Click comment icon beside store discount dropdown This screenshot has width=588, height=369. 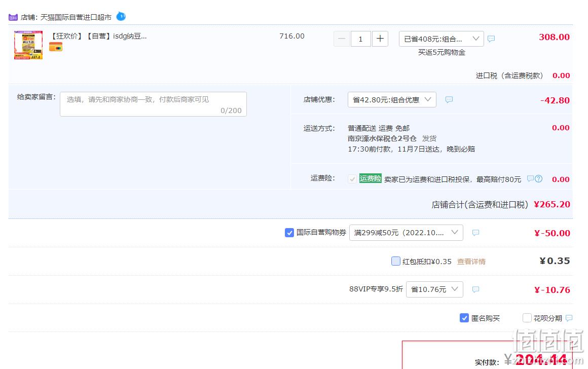pos(449,99)
